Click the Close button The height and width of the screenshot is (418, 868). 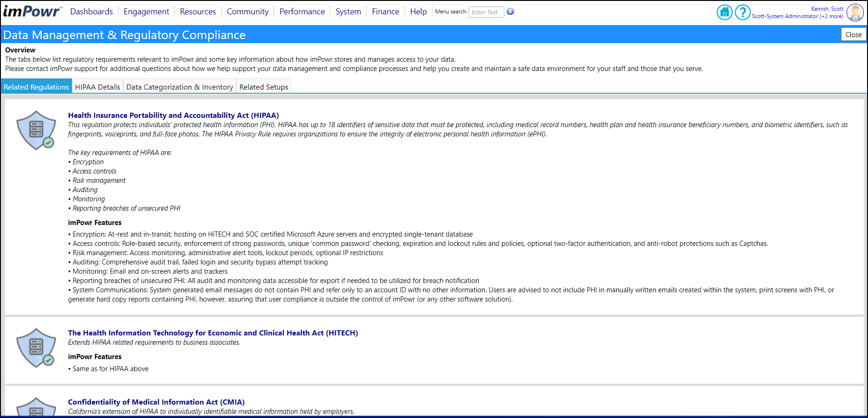[x=854, y=34]
